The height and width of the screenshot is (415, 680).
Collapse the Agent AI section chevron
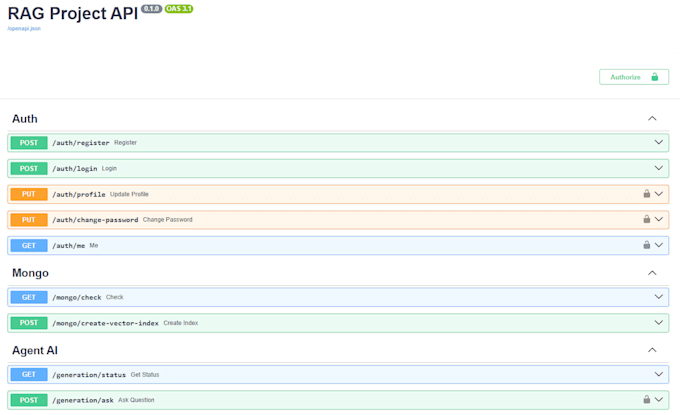[x=652, y=350]
